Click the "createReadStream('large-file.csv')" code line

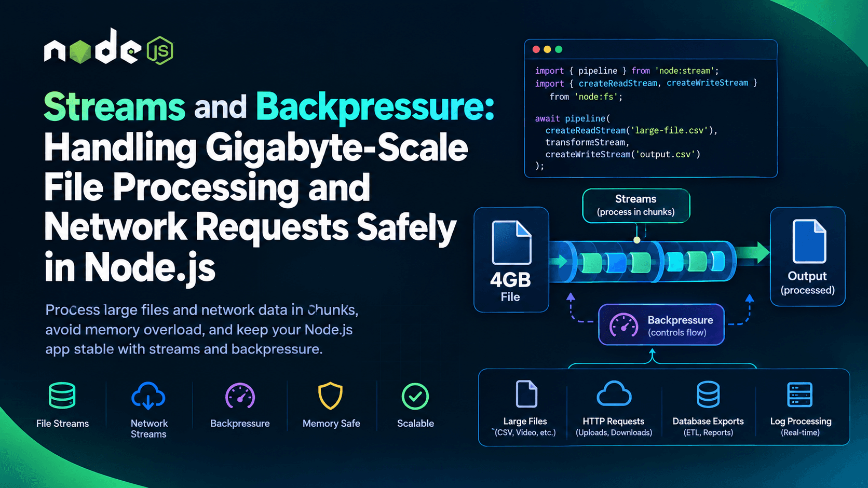tap(631, 130)
